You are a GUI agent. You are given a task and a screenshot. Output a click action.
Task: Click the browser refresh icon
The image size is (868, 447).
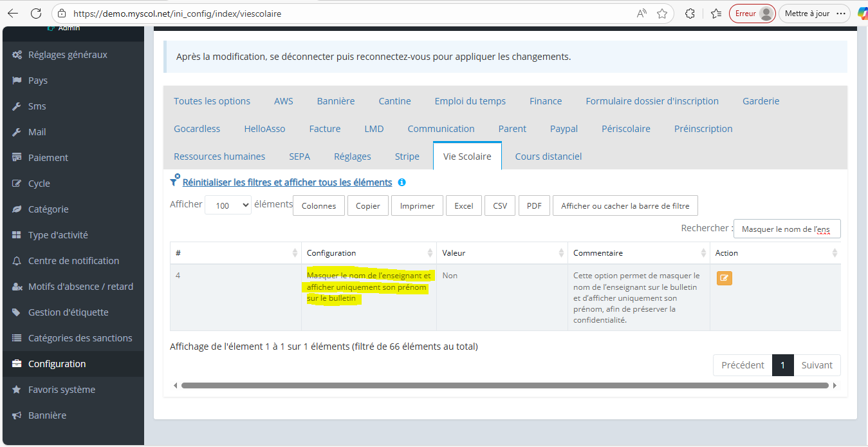pos(36,14)
